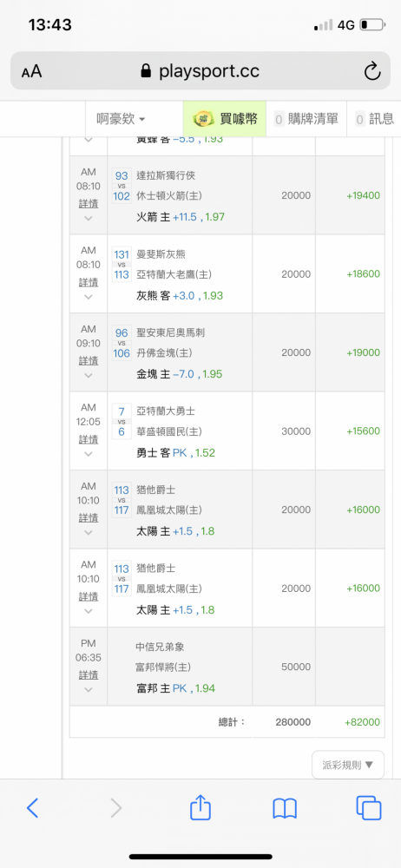Open 詳情 link for 曼斐斯灰熊 game

[88, 282]
